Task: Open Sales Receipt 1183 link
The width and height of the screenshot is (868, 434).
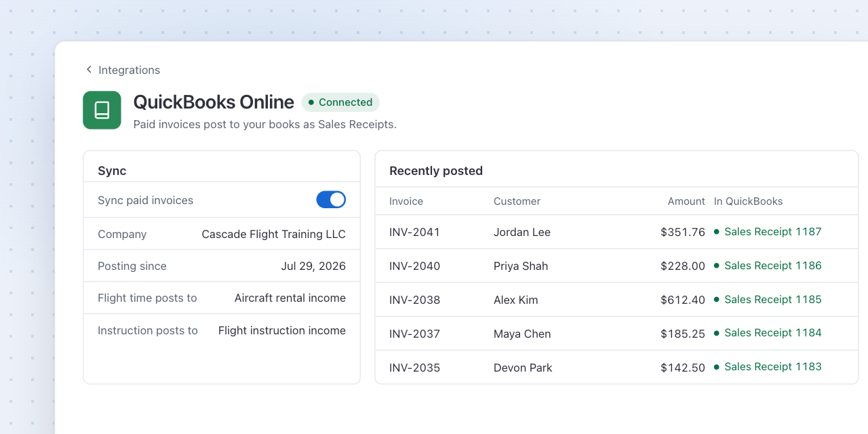Action: (x=772, y=367)
